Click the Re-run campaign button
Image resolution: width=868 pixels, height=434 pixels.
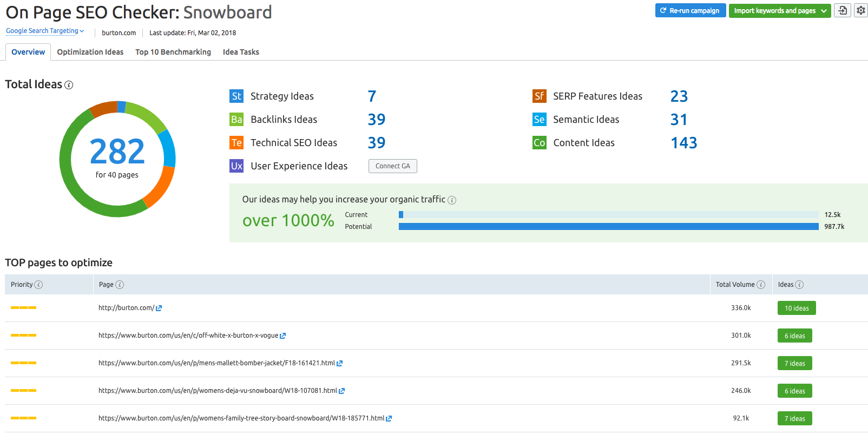[690, 11]
